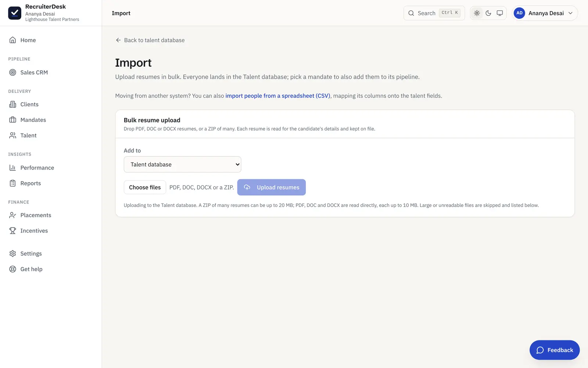Open import people from a spreadsheet (CSV) link

click(278, 96)
